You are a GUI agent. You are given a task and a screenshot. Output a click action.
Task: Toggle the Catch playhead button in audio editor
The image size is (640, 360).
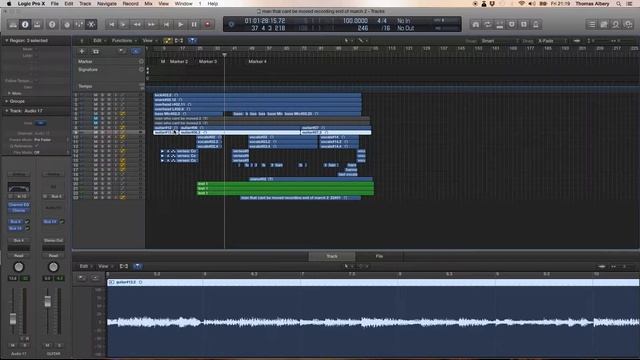click(x=138, y=266)
